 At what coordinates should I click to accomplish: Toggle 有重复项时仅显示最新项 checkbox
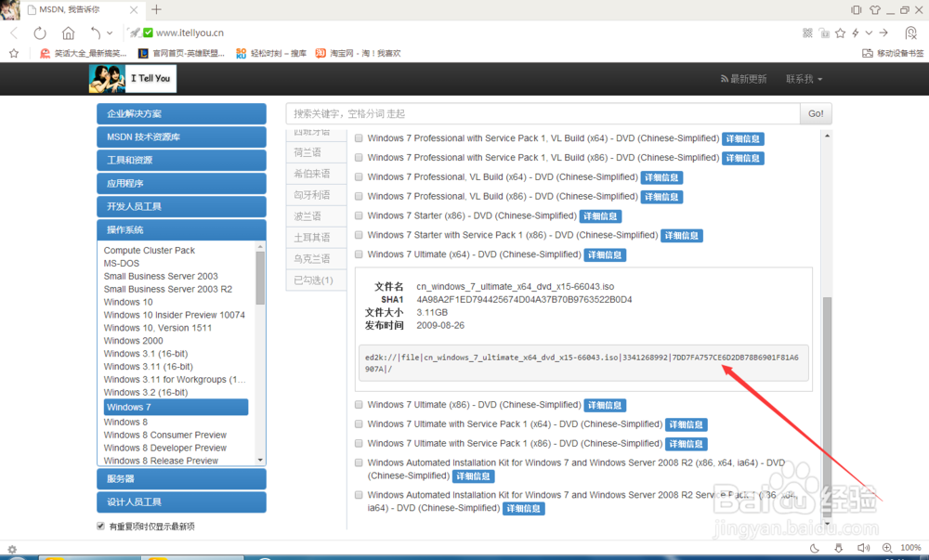pos(100,527)
